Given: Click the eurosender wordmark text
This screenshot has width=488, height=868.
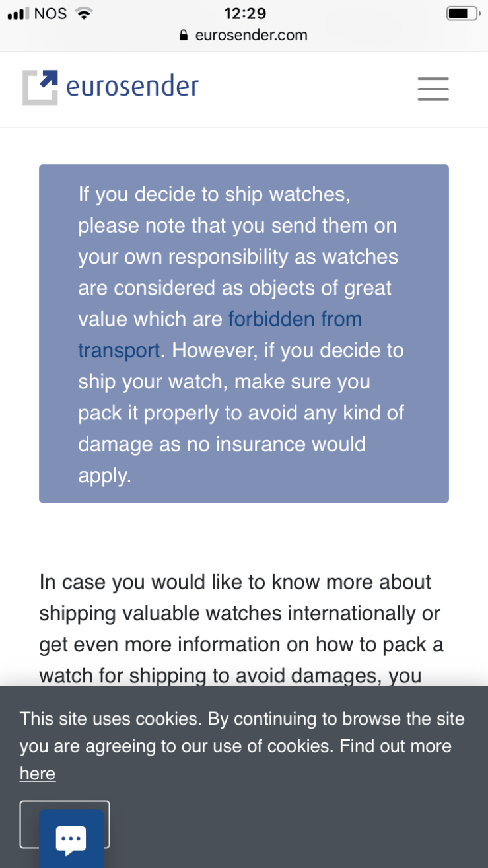Looking at the screenshot, I should tap(132, 87).
